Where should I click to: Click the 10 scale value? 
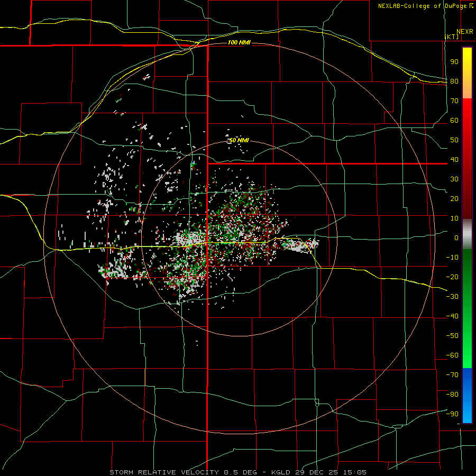coord(454,218)
